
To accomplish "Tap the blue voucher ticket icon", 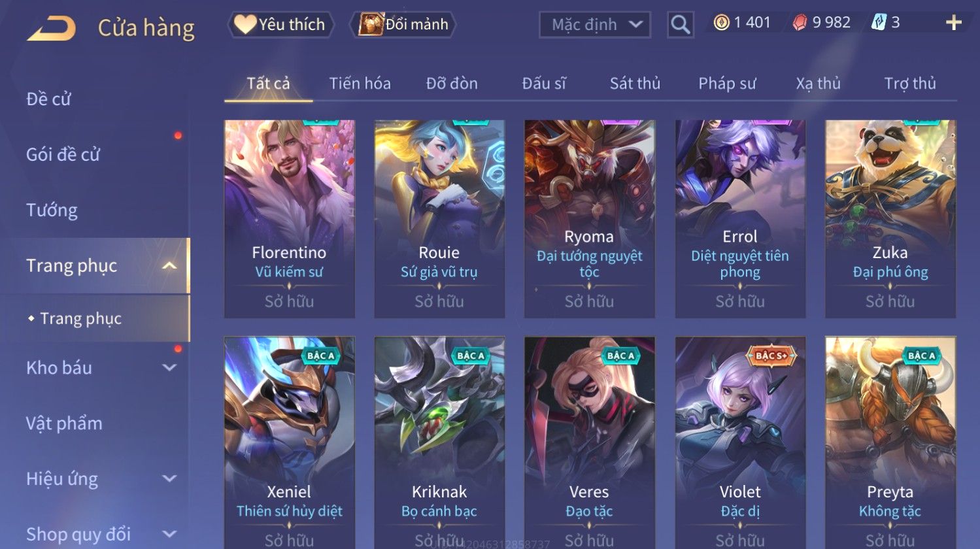I will click(879, 23).
